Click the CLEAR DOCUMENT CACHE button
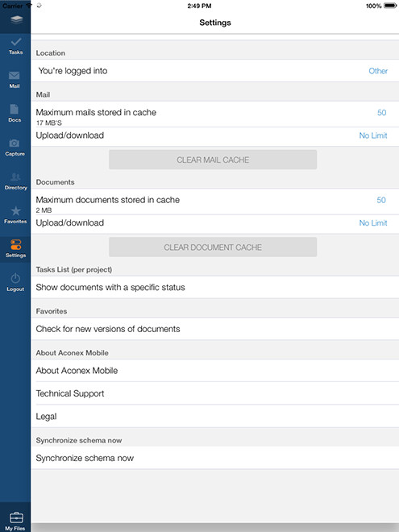 pos(213,247)
